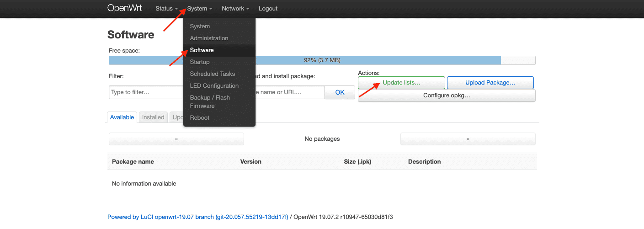The image size is (644, 229).
Task: Open the Status dropdown menu
Action: [x=166, y=9]
